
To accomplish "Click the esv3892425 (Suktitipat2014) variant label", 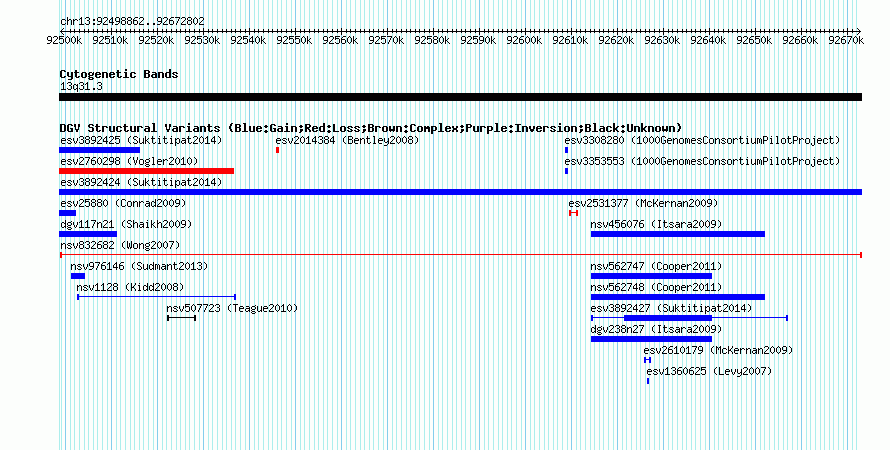I will click(141, 140).
